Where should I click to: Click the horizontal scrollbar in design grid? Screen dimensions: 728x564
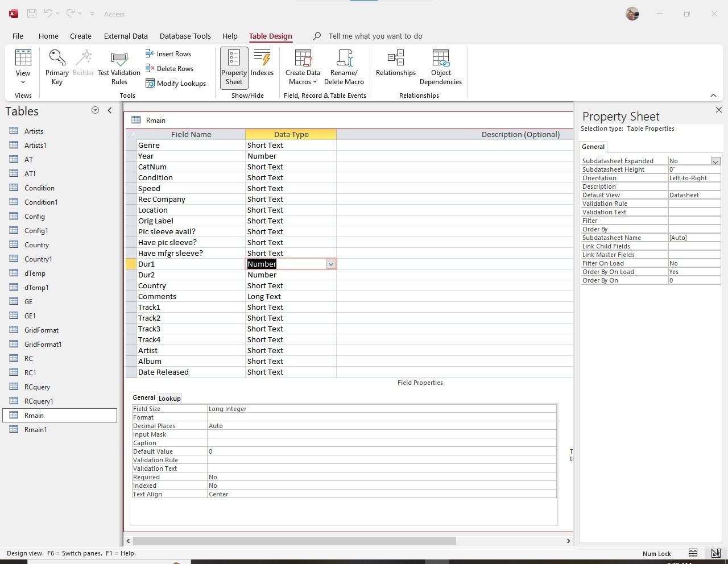294,541
